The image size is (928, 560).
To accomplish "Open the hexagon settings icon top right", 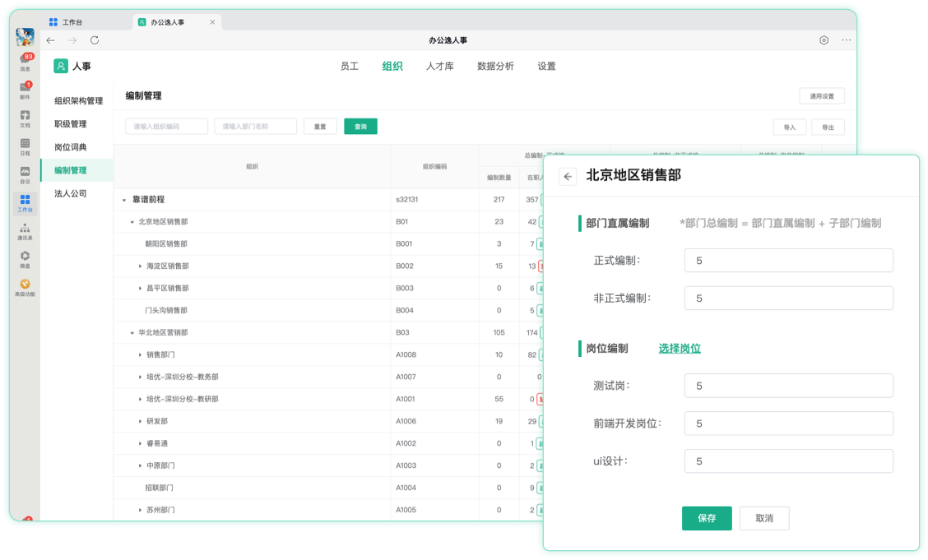I will point(824,40).
